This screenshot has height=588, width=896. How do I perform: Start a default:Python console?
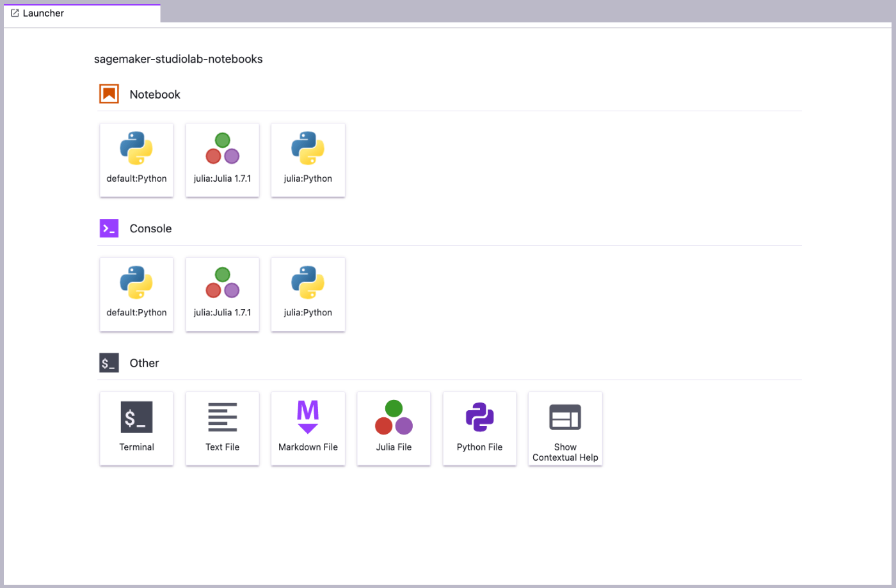[x=136, y=294]
